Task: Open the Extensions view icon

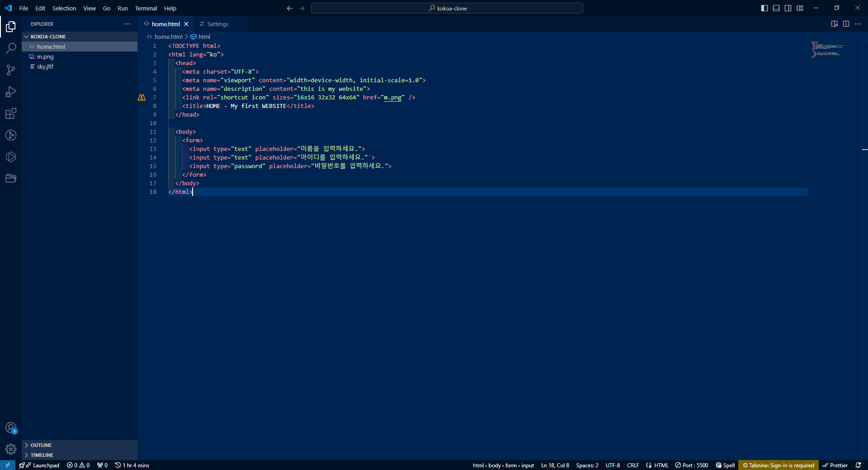Action: [11, 113]
